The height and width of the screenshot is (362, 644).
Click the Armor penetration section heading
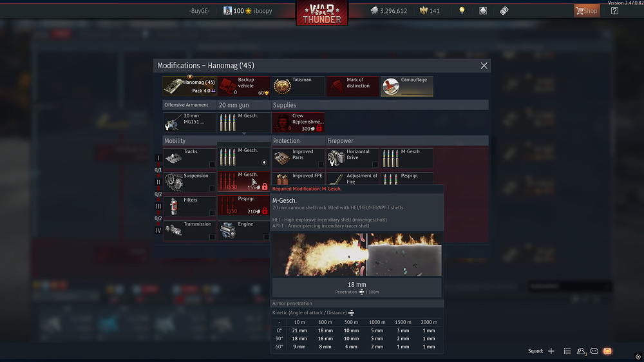pyautogui.click(x=292, y=303)
